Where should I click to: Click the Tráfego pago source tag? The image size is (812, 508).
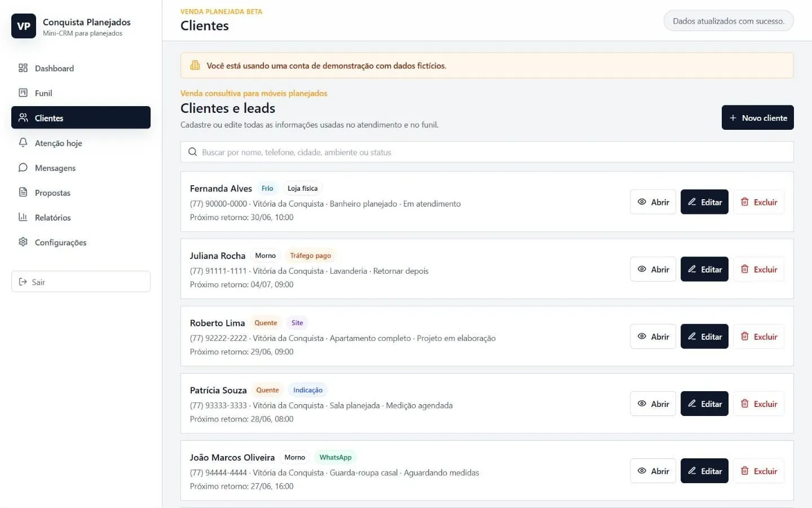311,256
